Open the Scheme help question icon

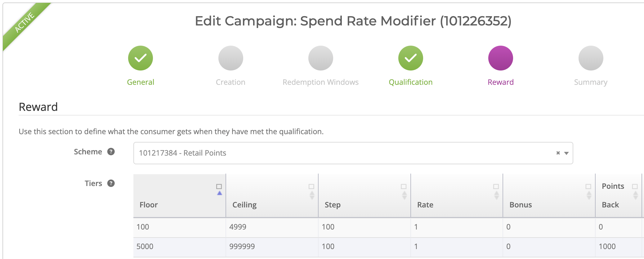click(111, 152)
